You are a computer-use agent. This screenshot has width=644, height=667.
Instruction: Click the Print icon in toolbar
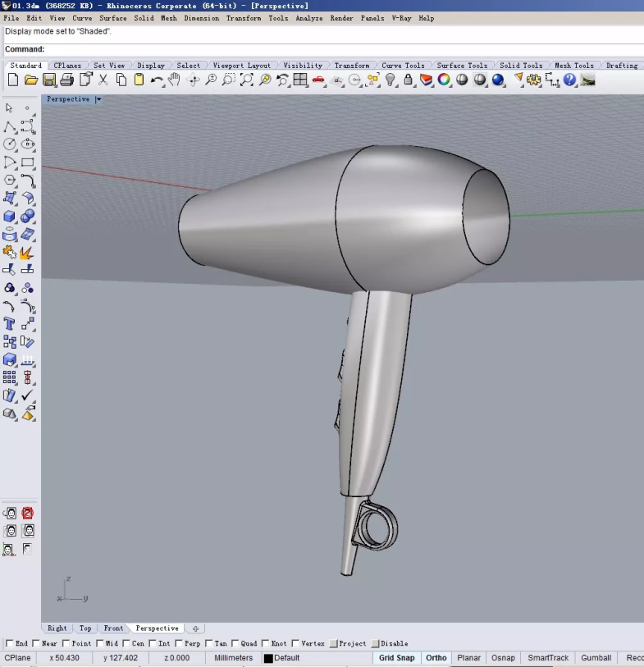(x=67, y=80)
